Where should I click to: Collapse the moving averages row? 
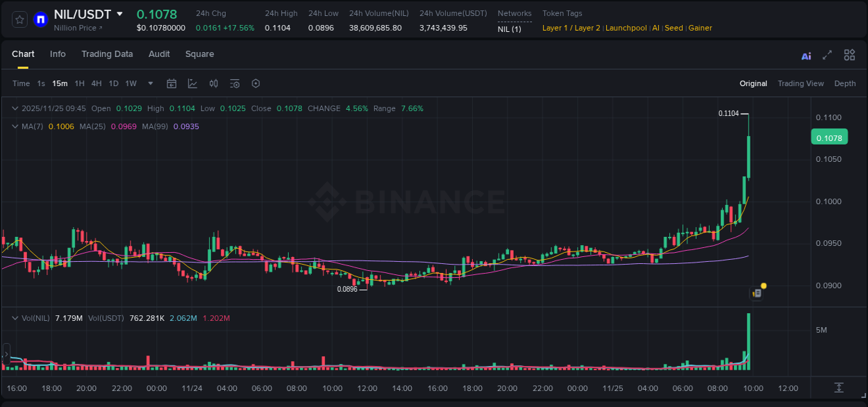(x=15, y=126)
